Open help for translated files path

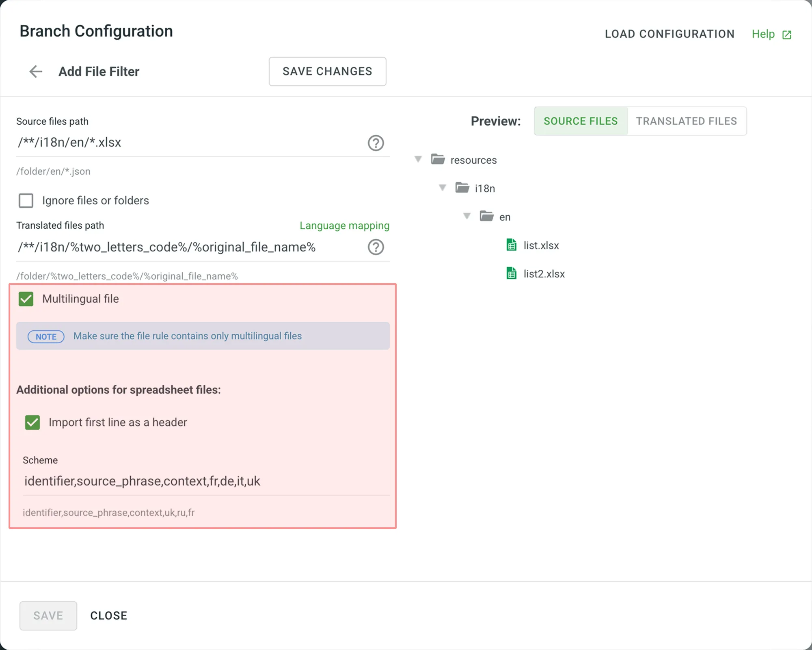[x=376, y=247]
